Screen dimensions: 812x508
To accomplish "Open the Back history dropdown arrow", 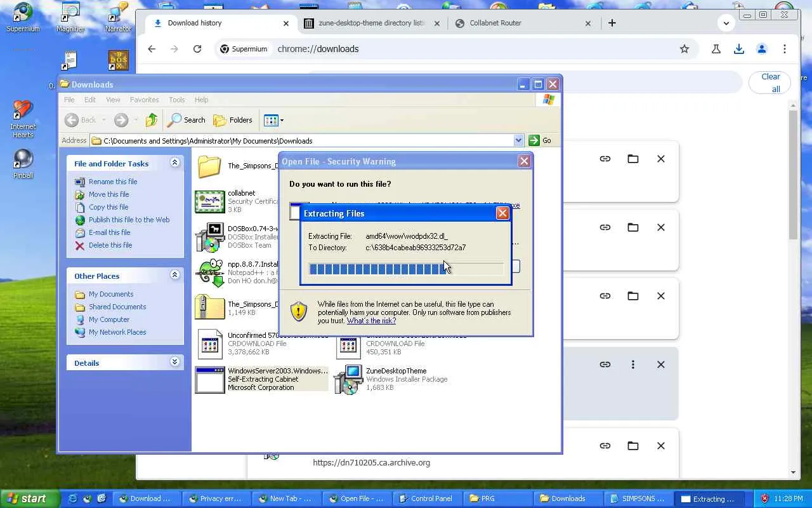I will tap(103, 120).
